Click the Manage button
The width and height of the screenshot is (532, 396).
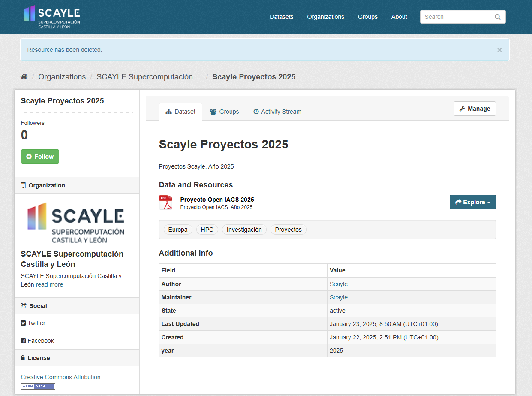coord(475,109)
